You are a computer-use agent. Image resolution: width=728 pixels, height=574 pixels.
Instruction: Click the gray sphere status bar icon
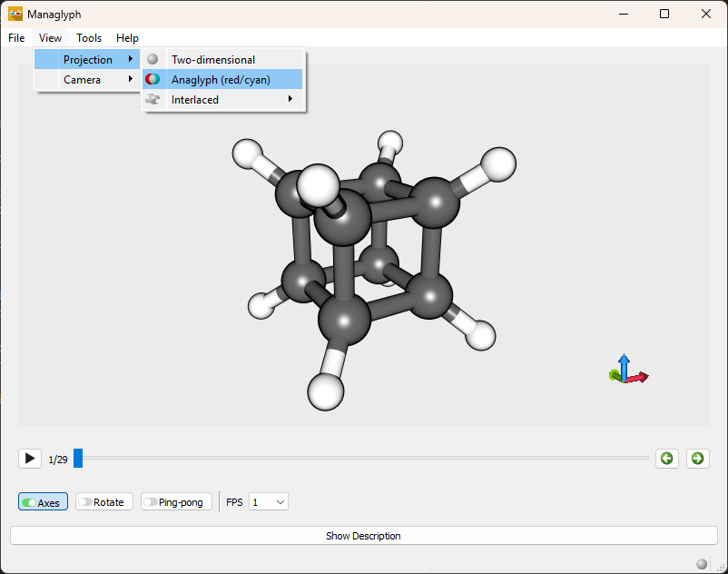pyautogui.click(x=702, y=563)
